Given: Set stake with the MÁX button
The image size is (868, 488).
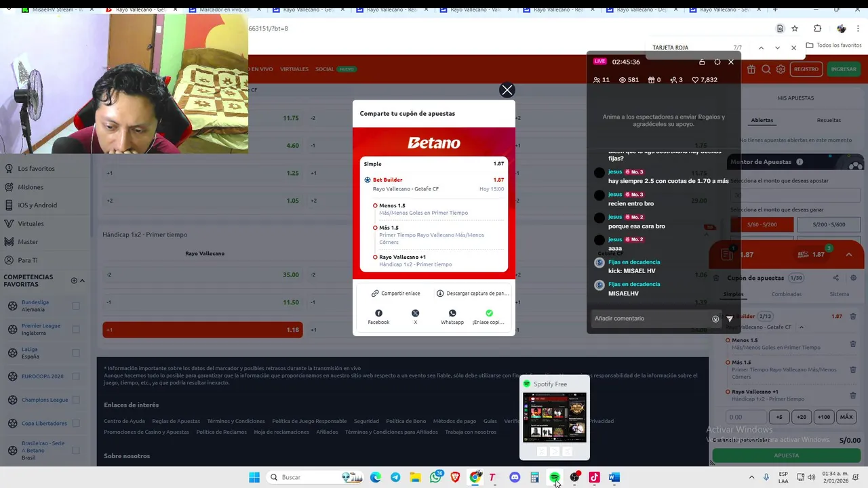Looking at the screenshot, I should pos(846,417).
